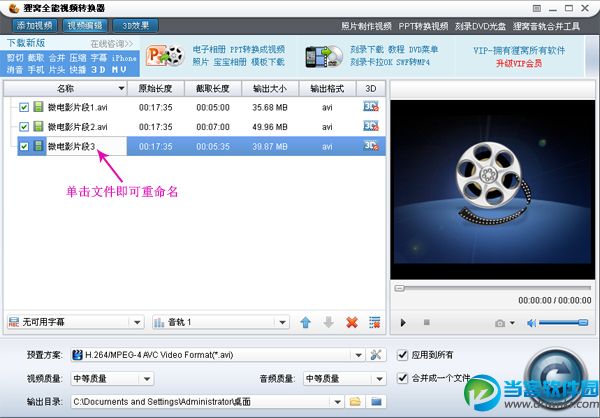The width and height of the screenshot is (600, 418).
Task: Browse output folder with yellow folder icon
Action: pyautogui.click(x=355, y=402)
